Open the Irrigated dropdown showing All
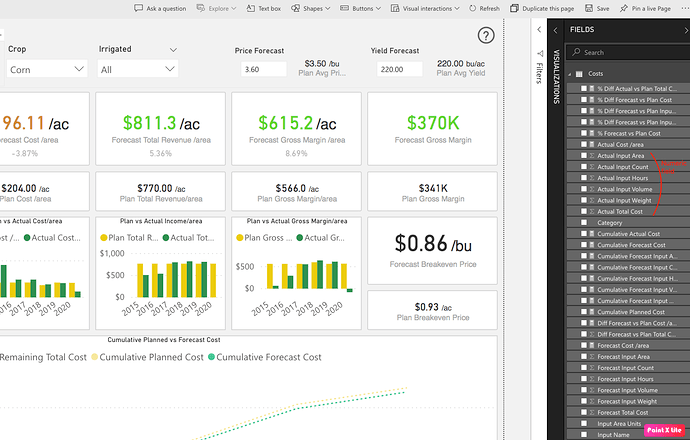 [138, 69]
